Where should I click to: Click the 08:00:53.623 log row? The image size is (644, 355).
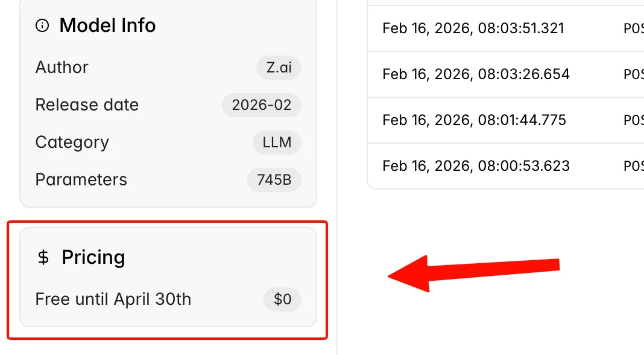point(476,165)
